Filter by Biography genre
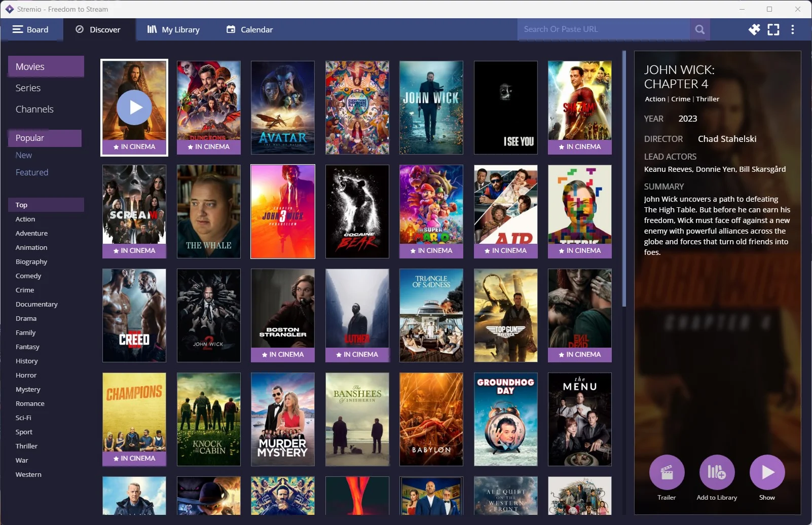The height and width of the screenshot is (525, 812). coord(31,261)
